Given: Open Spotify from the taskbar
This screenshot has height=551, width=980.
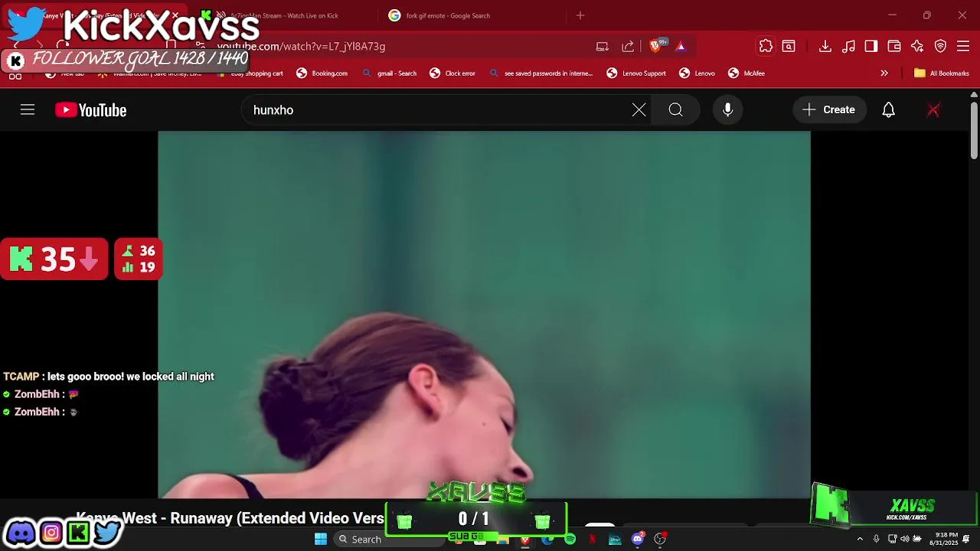Looking at the screenshot, I should (570, 540).
